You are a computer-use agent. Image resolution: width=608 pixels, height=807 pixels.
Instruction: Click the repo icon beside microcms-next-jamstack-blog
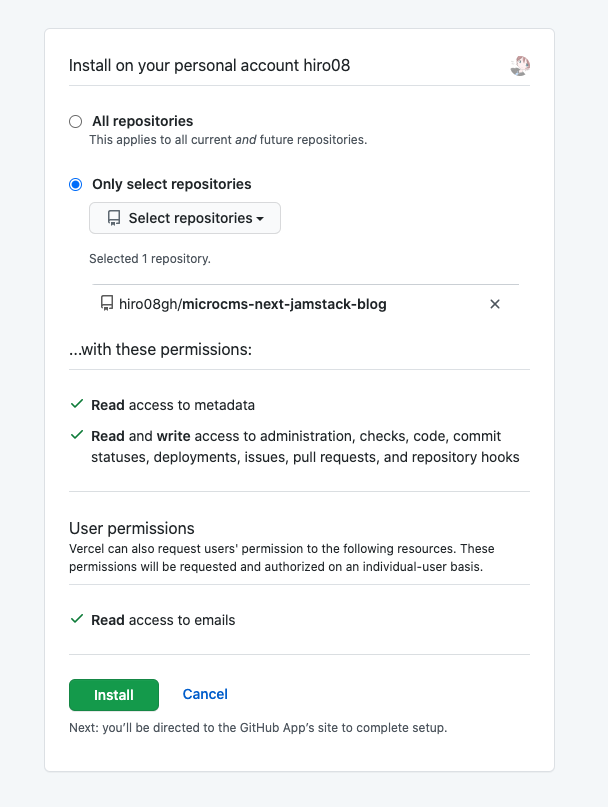point(107,304)
